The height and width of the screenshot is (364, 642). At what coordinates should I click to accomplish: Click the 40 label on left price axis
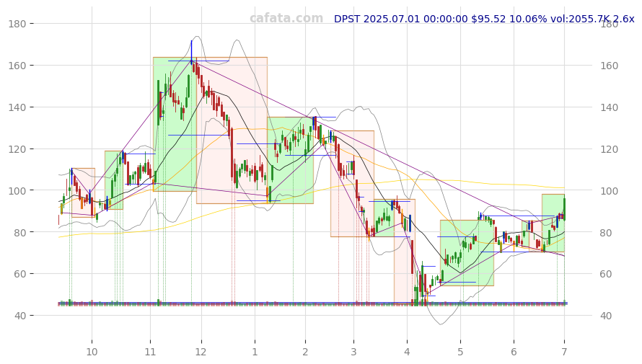coord(19,315)
